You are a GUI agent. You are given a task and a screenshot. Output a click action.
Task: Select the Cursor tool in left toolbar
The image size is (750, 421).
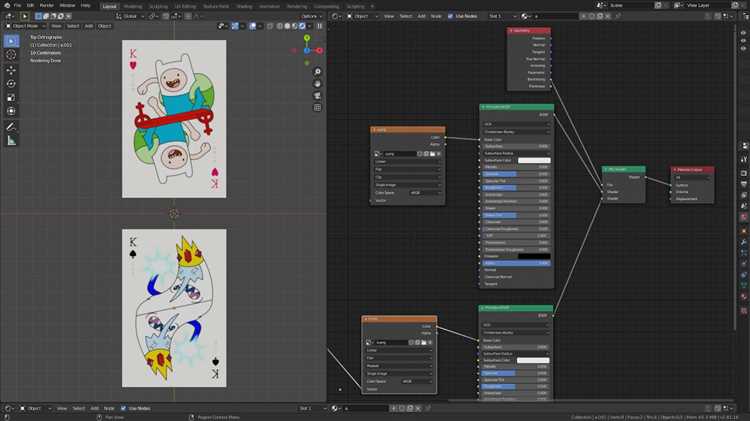[x=11, y=55]
